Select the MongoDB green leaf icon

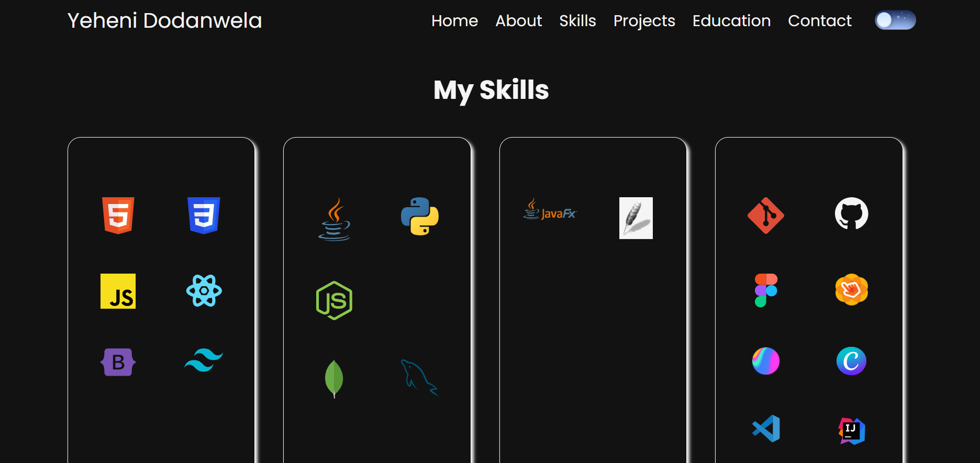point(334,379)
